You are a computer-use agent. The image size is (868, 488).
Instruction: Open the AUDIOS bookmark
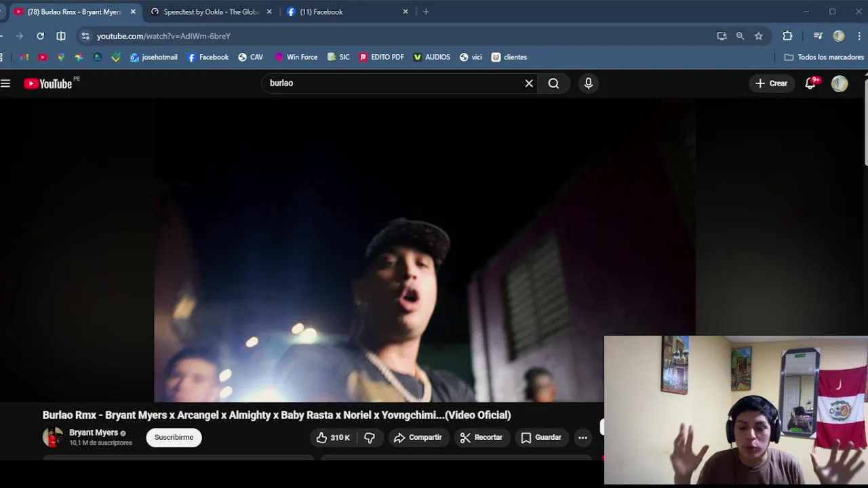pyautogui.click(x=432, y=57)
